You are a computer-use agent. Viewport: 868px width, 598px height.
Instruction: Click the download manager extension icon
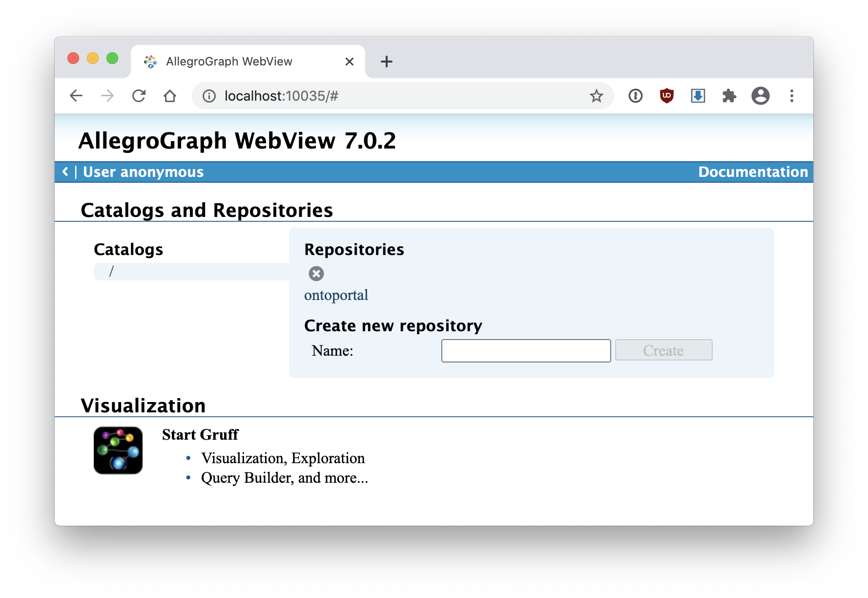(x=698, y=96)
